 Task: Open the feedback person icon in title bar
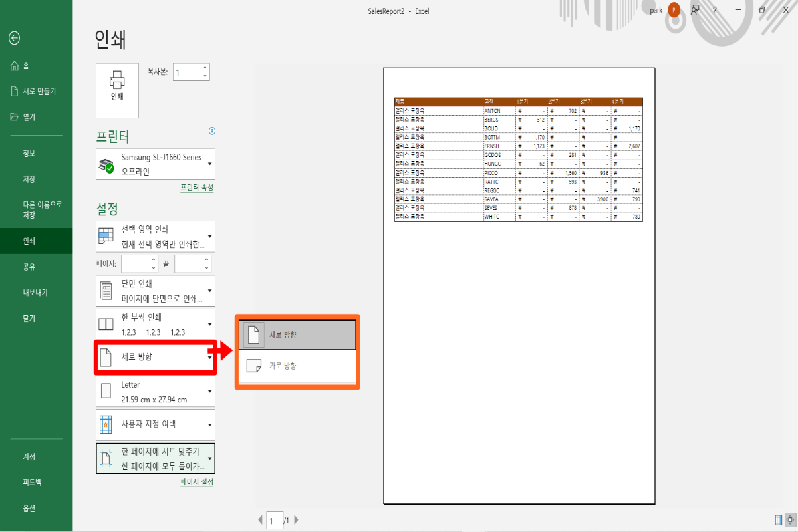(695, 10)
